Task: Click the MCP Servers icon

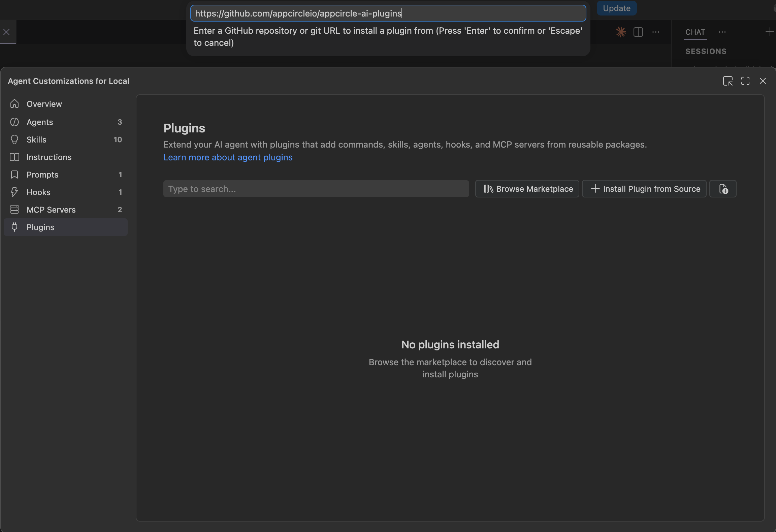Action: coord(14,210)
